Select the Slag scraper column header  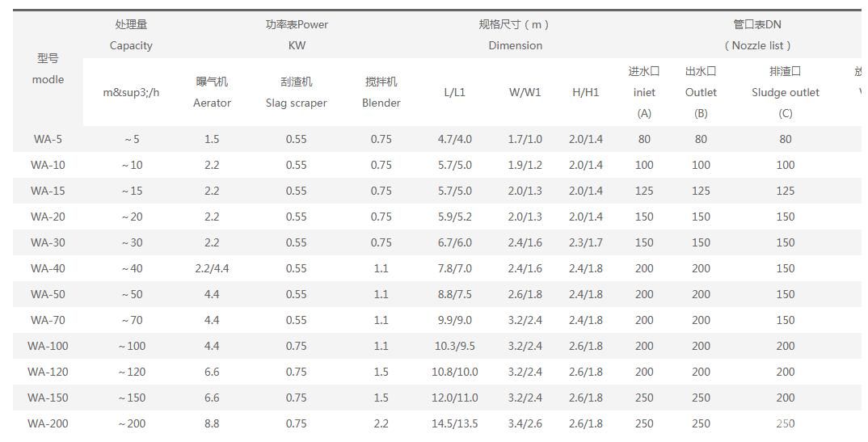click(296, 92)
